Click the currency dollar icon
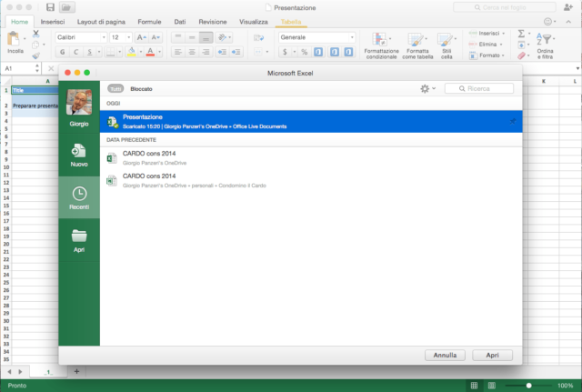Screen dimensions: 582x392 click(x=285, y=52)
